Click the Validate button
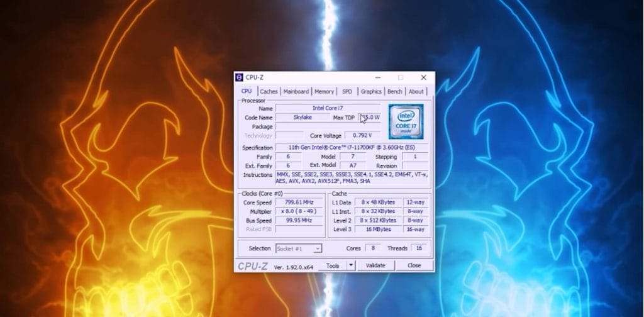 [x=375, y=265]
